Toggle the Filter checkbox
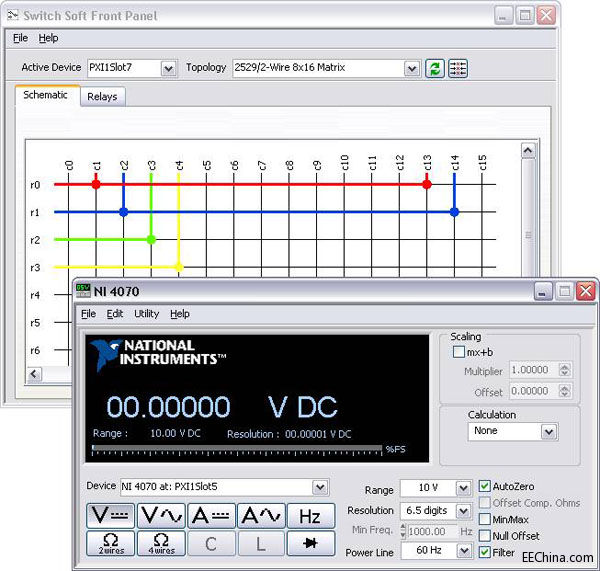 484,552
